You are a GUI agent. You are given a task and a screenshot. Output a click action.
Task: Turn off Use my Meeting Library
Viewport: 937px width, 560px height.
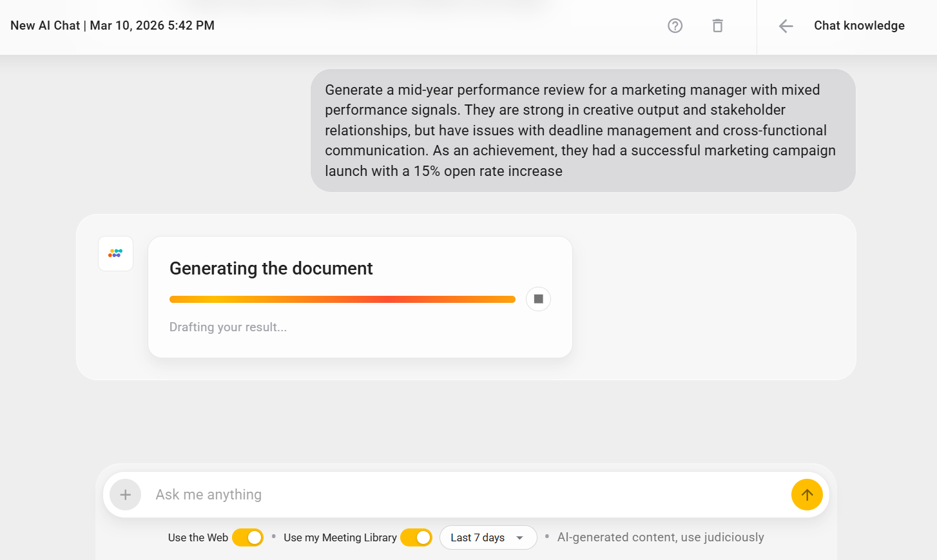pos(416,537)
